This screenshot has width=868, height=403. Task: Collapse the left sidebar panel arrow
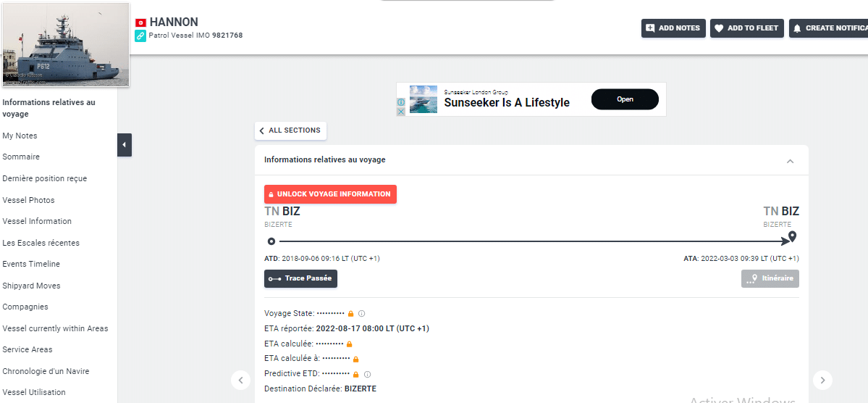[124, 145]
